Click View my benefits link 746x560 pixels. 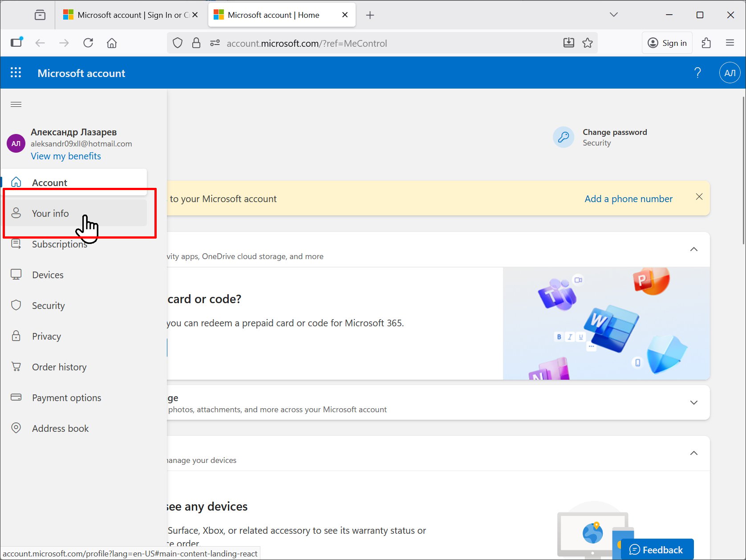coord(66,156)
